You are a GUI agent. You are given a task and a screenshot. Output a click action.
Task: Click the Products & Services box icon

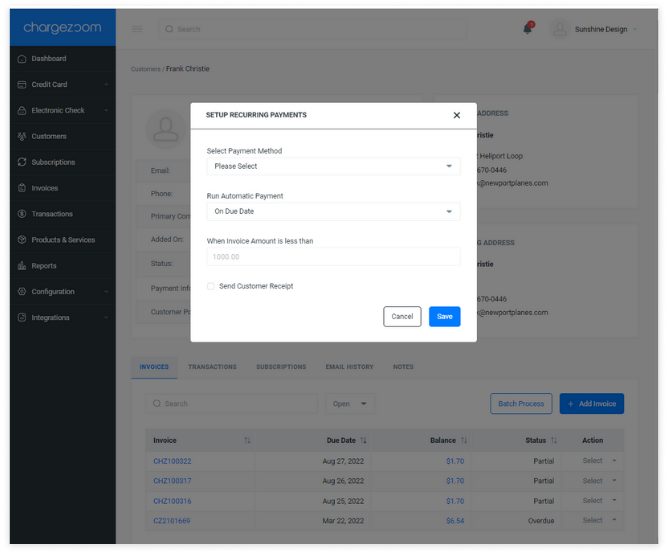[x=22, y=240]
